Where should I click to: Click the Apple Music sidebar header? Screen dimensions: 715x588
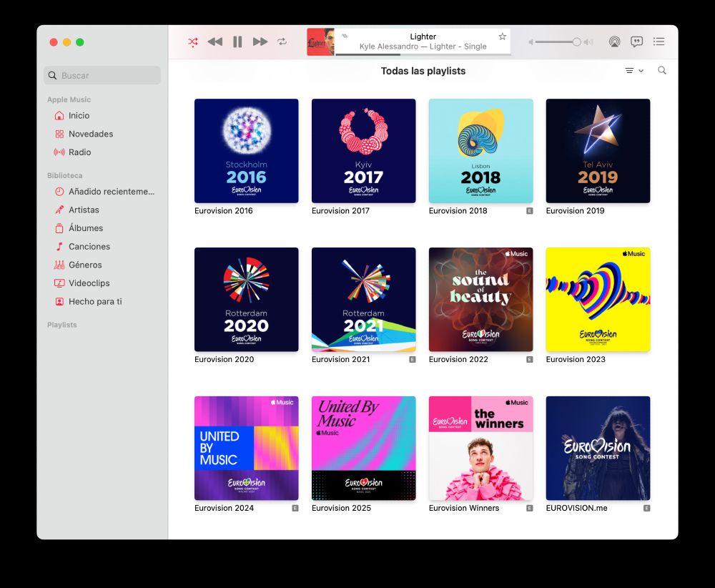(69, 99)
